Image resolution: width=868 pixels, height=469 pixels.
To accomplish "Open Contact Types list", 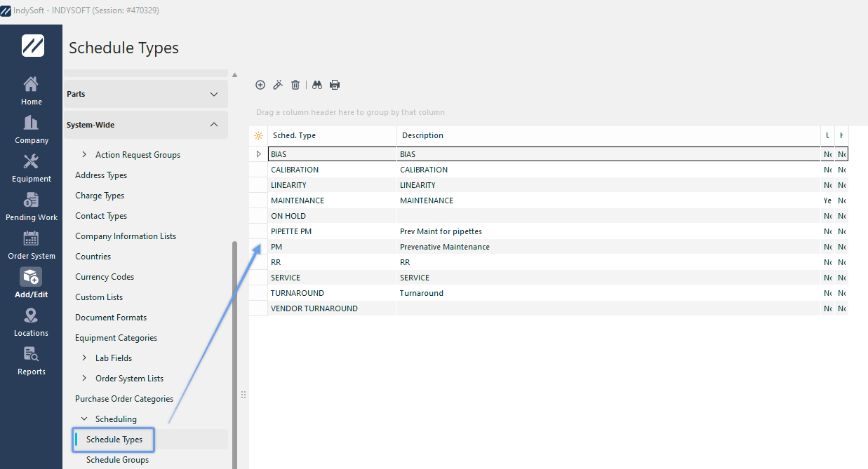I will [101, 216].
